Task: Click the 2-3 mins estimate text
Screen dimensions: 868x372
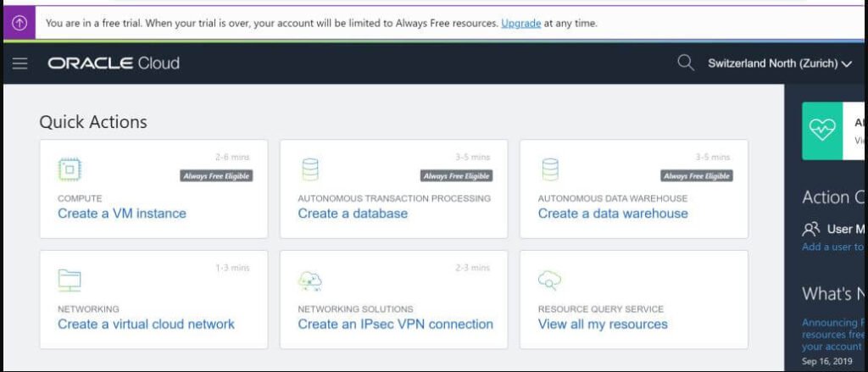Action: [473, 268]
